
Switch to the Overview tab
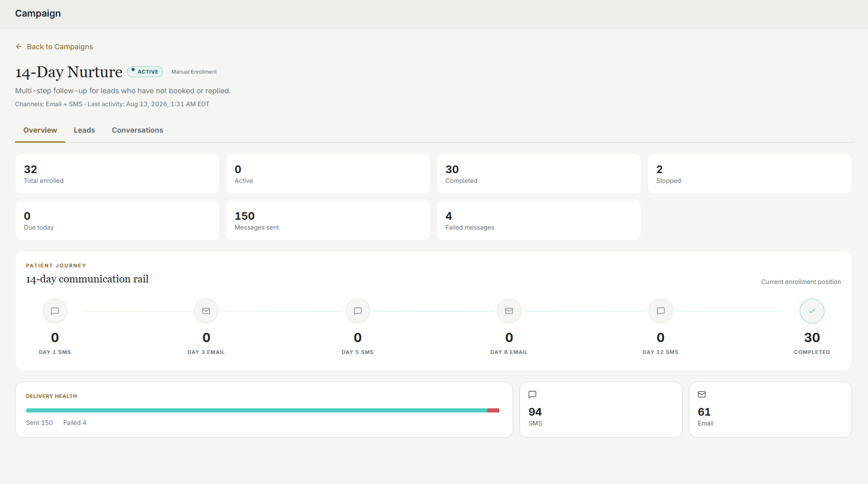[40, 131]
